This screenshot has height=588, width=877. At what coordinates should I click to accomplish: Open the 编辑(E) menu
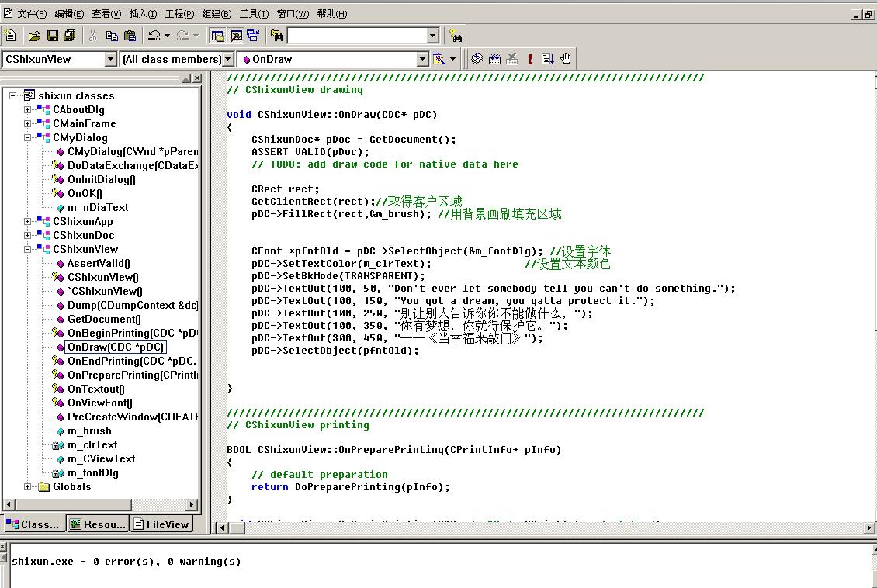click(x=69, y=14)
